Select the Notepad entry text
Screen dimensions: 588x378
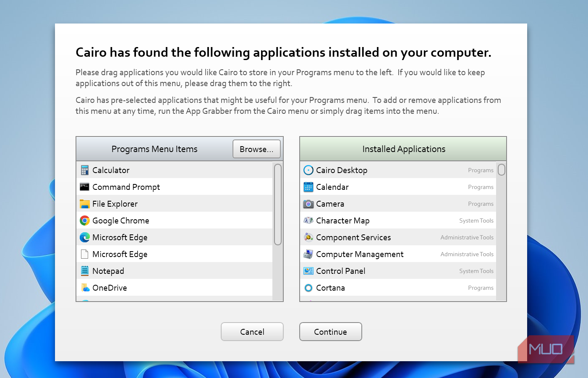tap(108, 271)
